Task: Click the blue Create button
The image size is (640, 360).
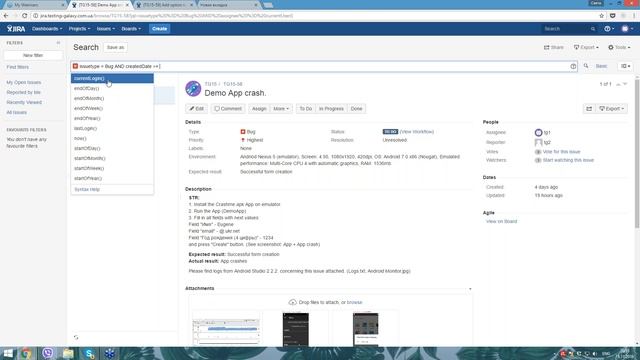Action: [x=159, y=29]
